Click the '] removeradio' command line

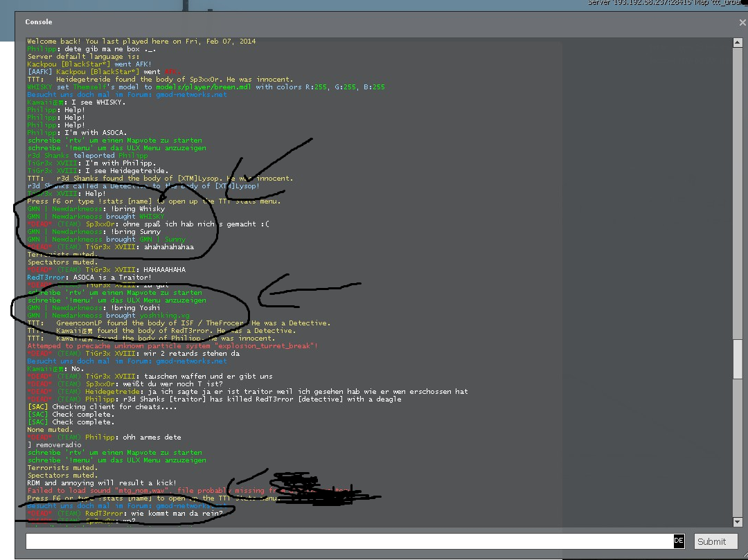pos(54,446)
